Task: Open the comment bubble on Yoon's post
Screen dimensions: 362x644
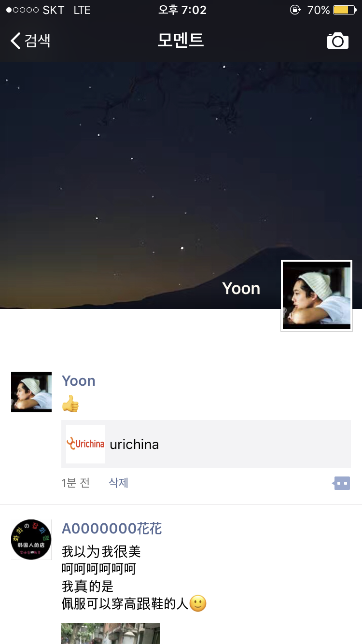Action: point(342,483)
